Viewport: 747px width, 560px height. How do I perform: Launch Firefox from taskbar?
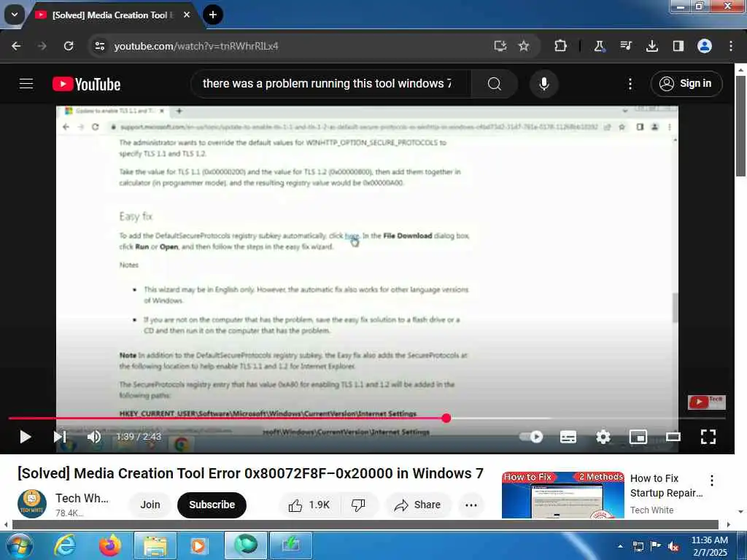coord(110,545)
